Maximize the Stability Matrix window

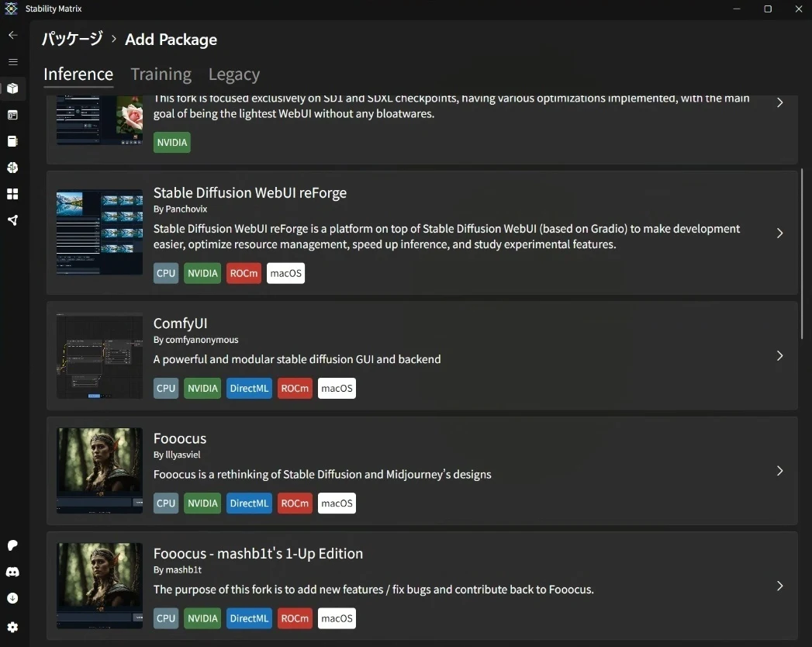tap(768, 9)
